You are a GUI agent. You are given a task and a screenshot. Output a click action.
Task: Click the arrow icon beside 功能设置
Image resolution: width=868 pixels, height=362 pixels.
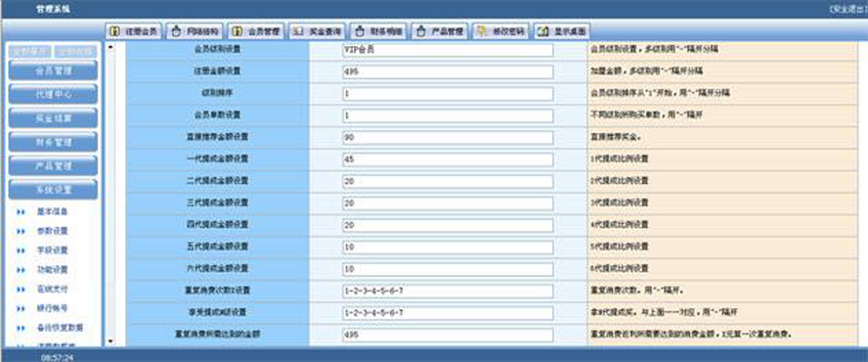[x=22, y=271]
